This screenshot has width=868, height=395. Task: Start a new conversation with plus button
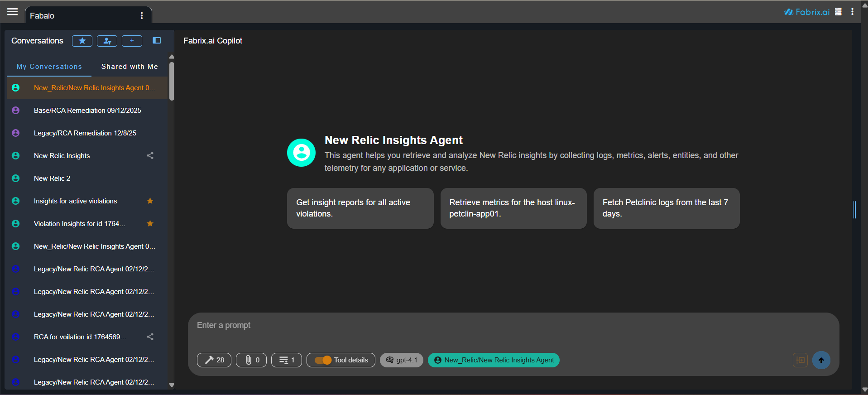click(132, 41)
